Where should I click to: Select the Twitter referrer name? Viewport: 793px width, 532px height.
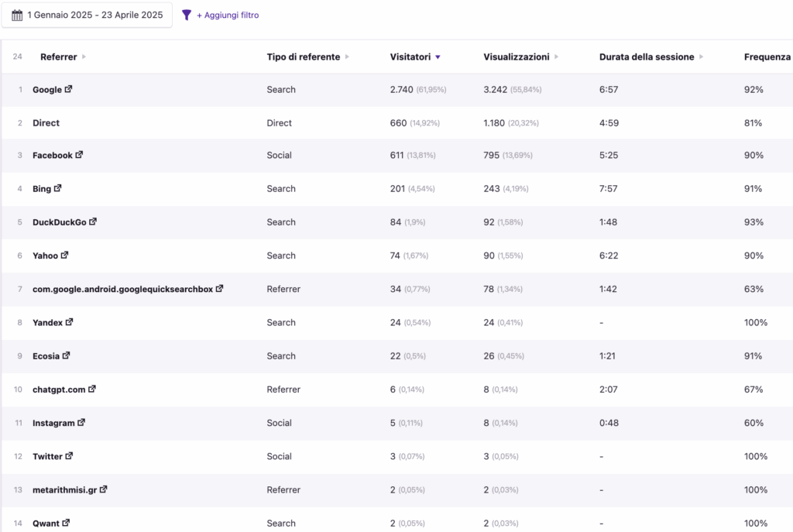click(x=47, y=456)
